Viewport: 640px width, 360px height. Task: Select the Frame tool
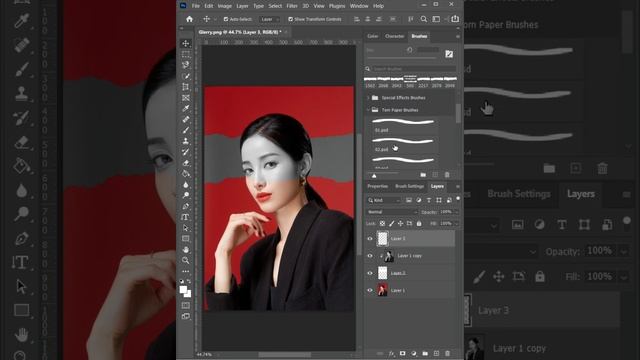(x=186, y=98)
